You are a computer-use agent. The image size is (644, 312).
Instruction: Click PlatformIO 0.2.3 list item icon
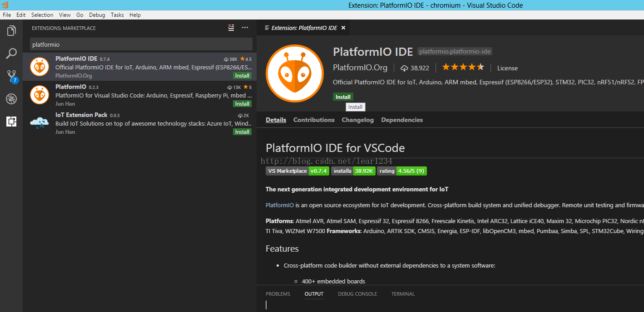40,95
